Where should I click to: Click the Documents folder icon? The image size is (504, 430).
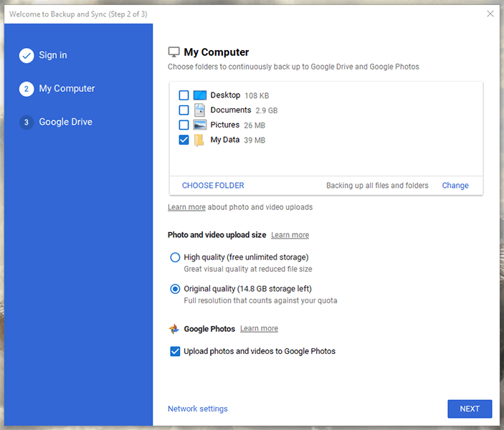199,110
